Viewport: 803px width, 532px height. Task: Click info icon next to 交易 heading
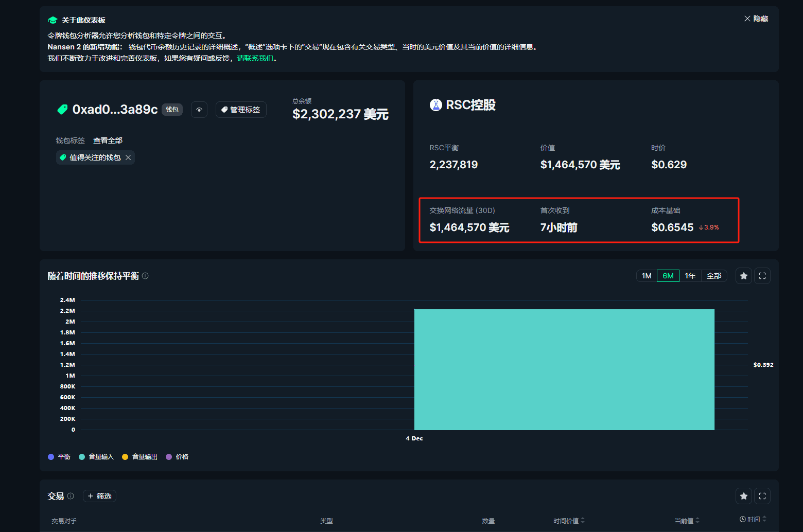[x=71, y=496]
